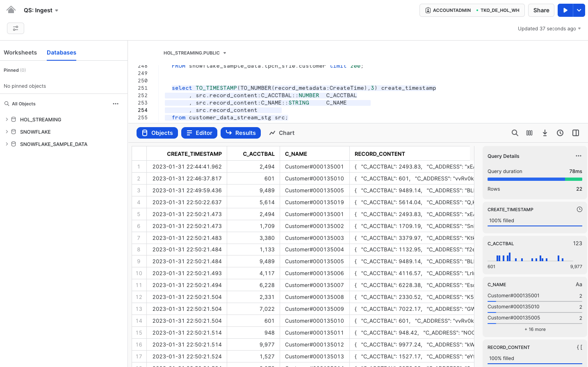Viewport: 588px width, 367px height.
Task: Toggle the Results panel button
Action: 241,133
